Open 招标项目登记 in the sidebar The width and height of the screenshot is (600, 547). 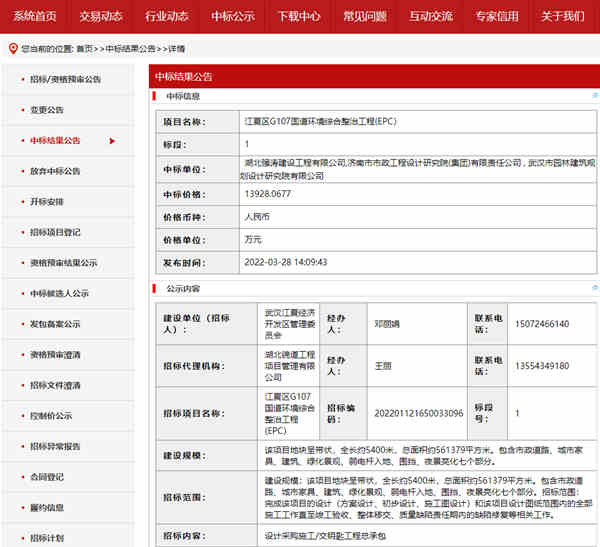(55, 232)
